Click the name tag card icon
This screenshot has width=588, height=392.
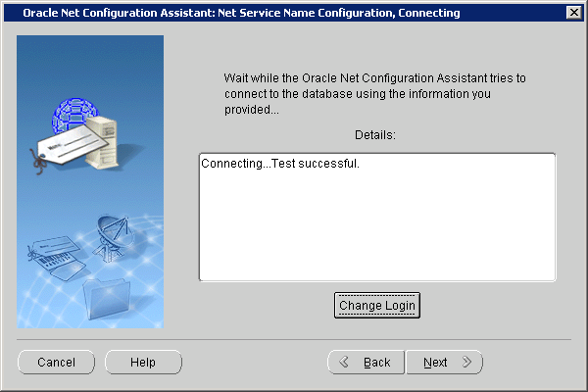coord(69,147)
